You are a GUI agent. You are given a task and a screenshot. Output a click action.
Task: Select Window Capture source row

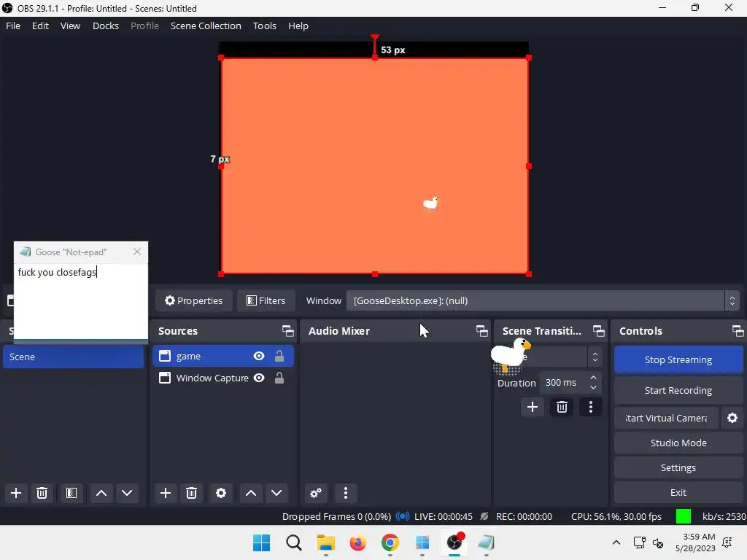[223, 378]
